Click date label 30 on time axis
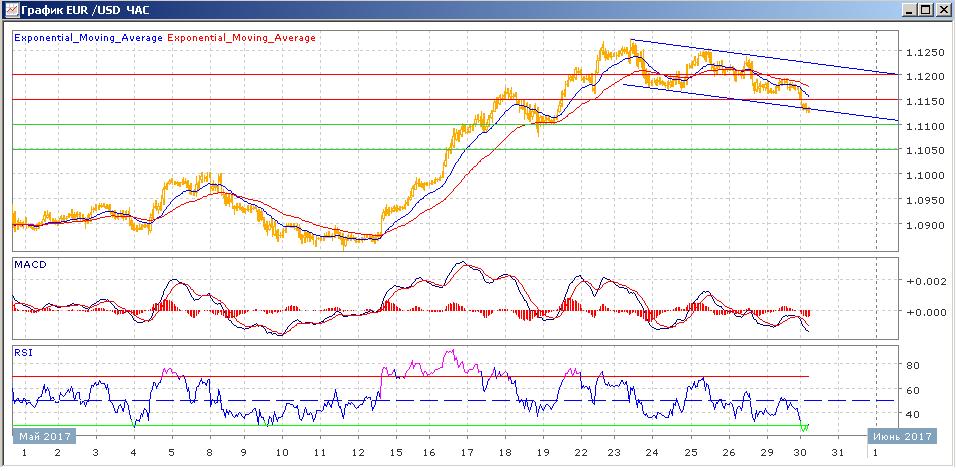The image size is (956, 471). coord(800,453)
